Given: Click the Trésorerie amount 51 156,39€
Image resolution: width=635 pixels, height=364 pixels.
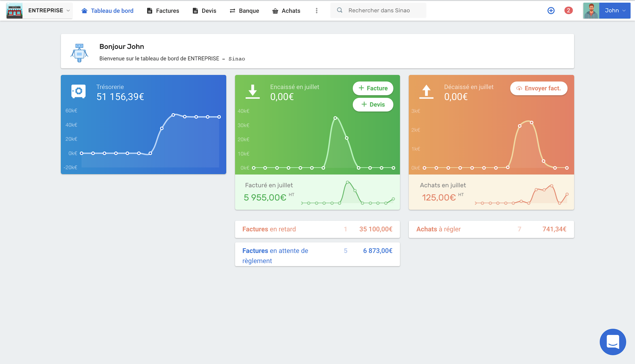Looking at the screenshot, I should [120, 97].
